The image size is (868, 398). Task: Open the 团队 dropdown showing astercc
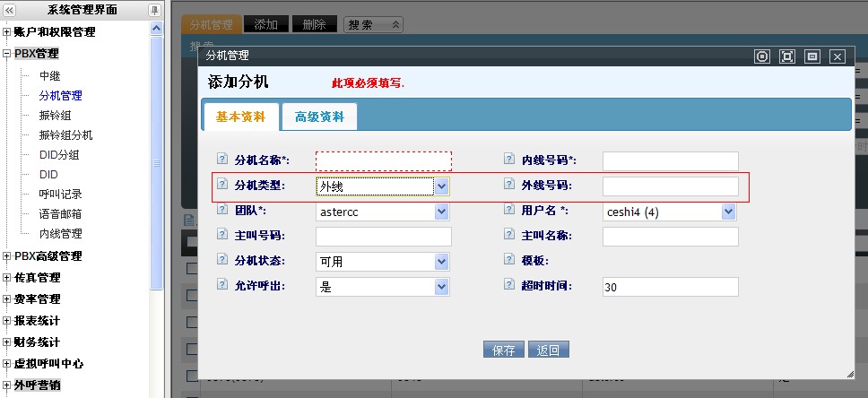click(440, 212)
